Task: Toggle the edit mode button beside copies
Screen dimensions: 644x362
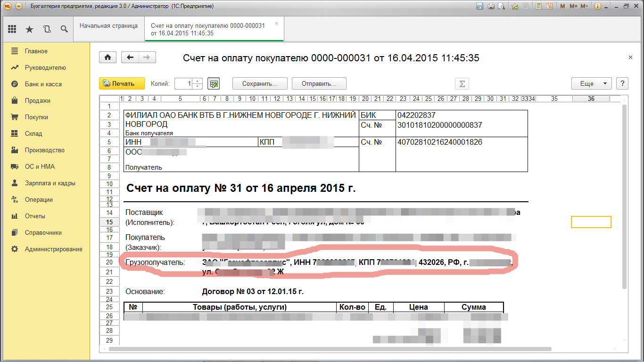Action: pyautogui.click(x=214, y=83)
